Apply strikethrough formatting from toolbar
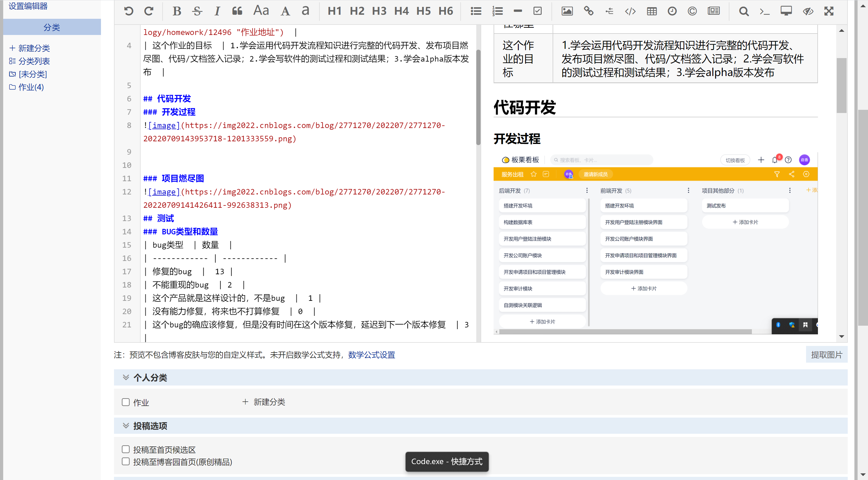868x480 pixels. point(197,11)
